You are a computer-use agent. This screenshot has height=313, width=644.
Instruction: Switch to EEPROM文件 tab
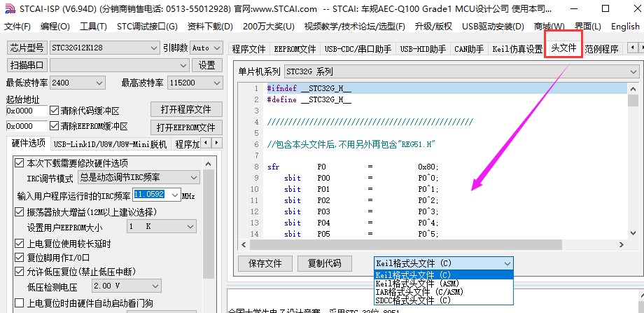[295, 49]
